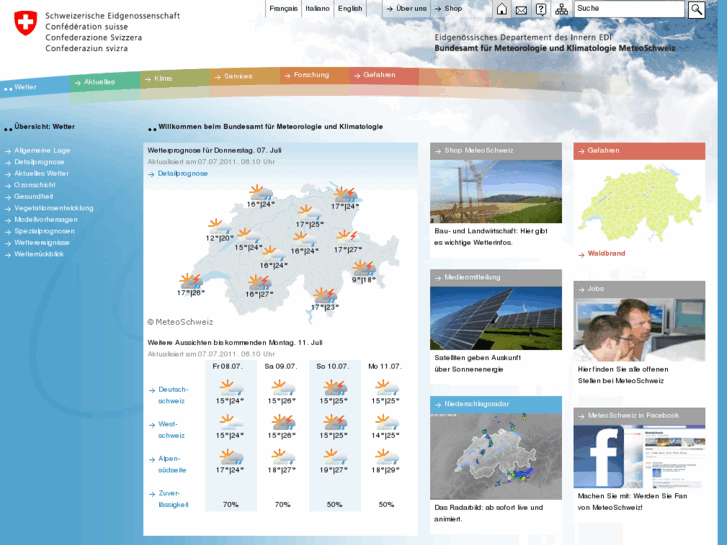Switch language to English
The width and height of the screenshot is (727, 545).
tap(350, 8)
